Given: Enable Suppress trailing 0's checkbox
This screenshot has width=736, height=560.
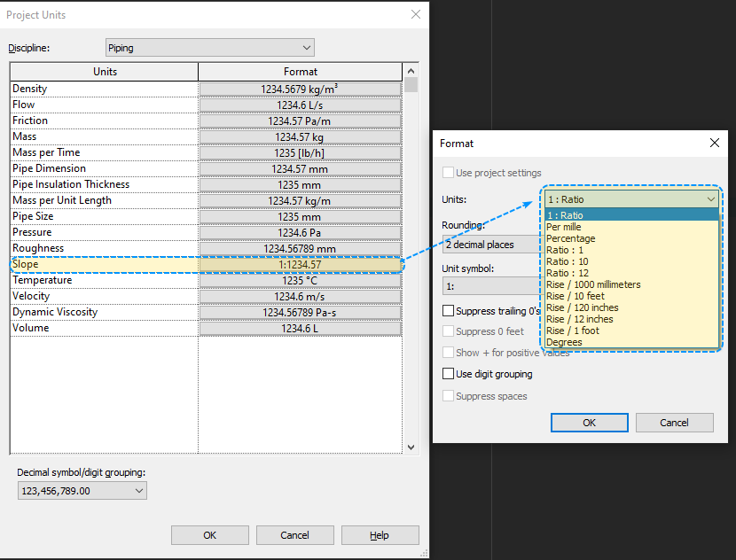Looking at the screenshot, I should (449, 311).
